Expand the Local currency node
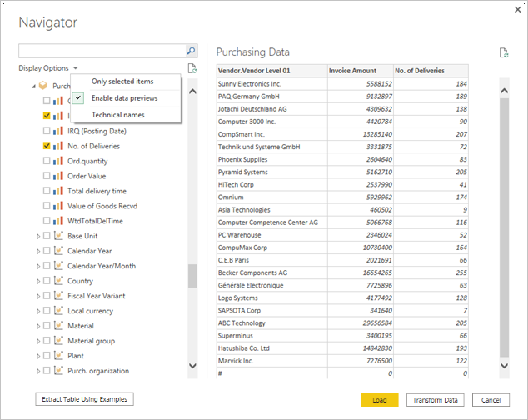Screen dimensions: 528x420 (38, 311)
